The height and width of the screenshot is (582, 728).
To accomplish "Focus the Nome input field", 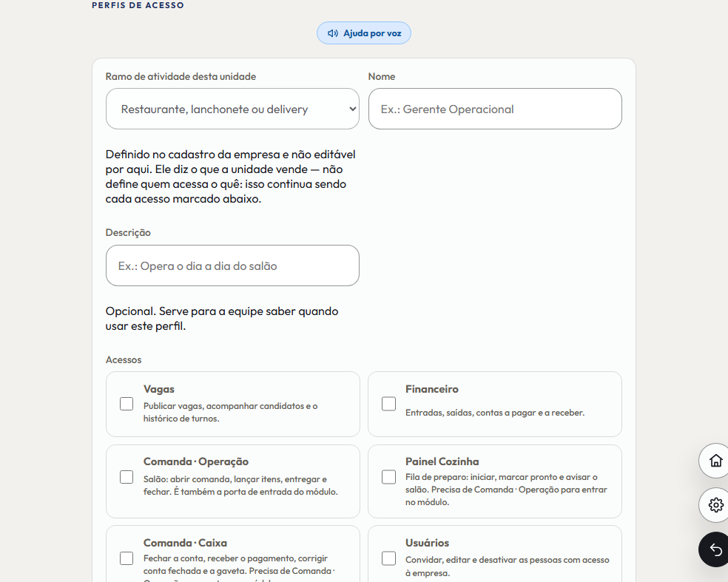I will click(x=495, y=109).
